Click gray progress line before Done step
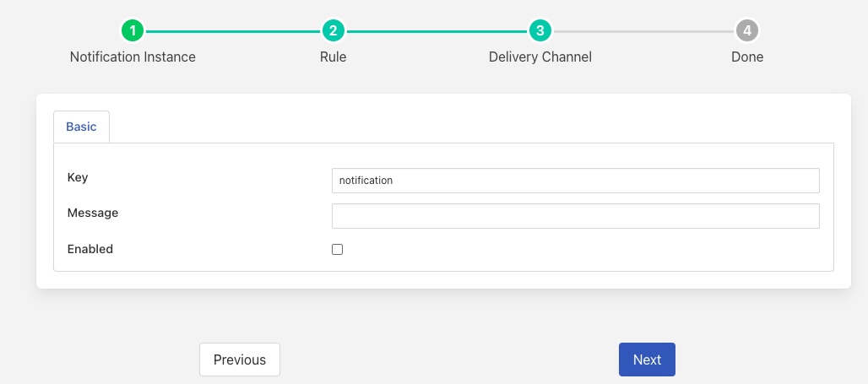868x384 pixels. (643, 31)
